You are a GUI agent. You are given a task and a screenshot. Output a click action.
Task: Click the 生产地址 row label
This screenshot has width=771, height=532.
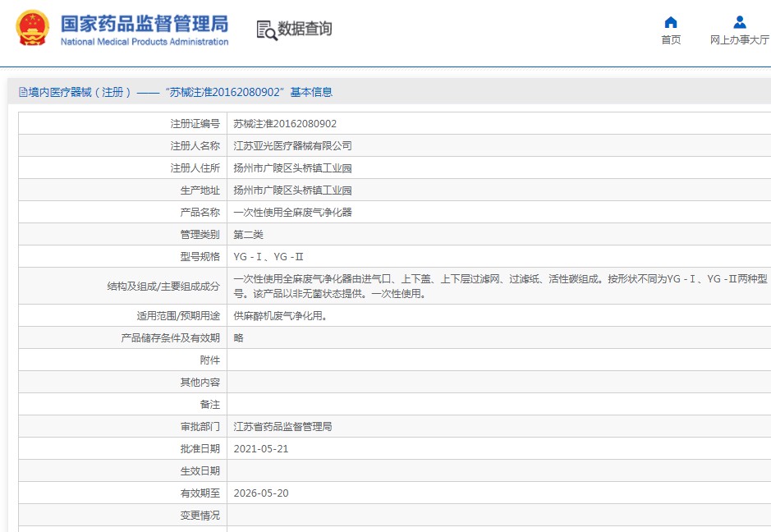coord(200,190)
